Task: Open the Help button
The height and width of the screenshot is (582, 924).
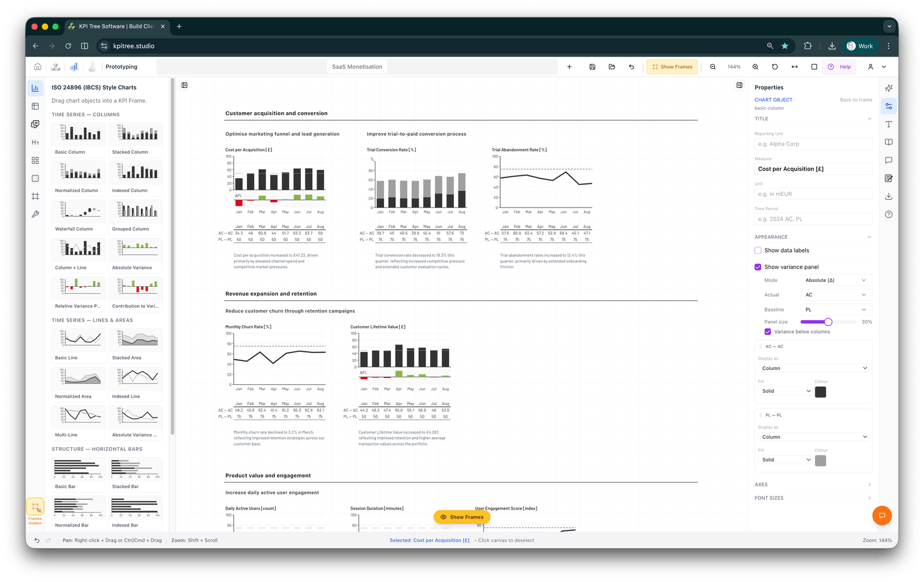Action: pos(840,66)
